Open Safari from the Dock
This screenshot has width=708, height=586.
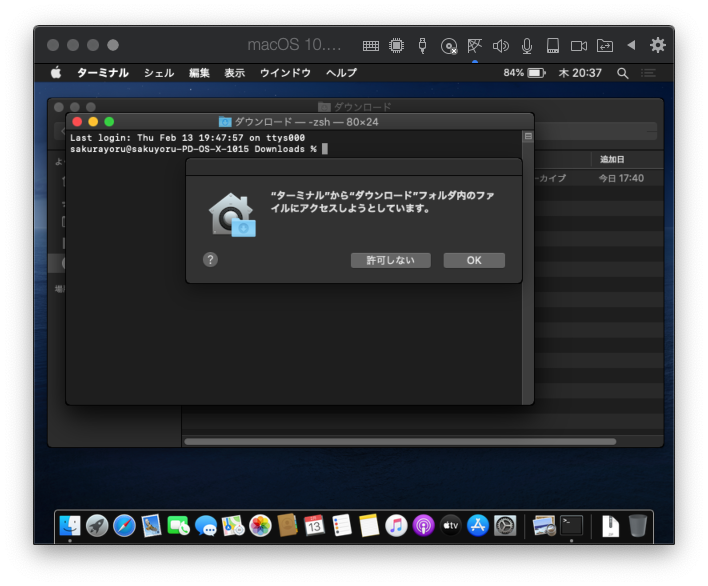(x=124, y=526)
